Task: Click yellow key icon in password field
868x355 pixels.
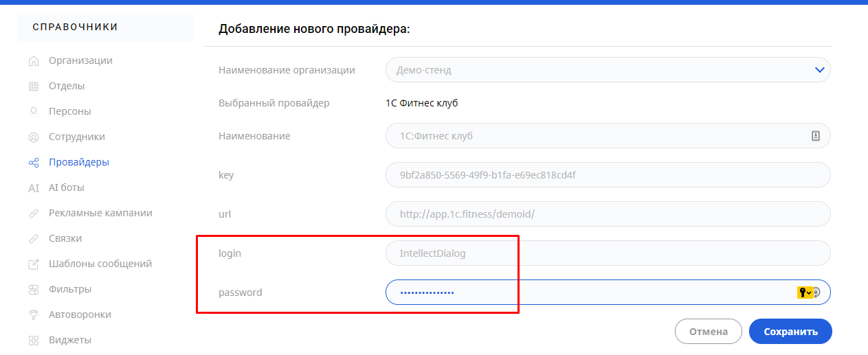Action: (803, 293)
